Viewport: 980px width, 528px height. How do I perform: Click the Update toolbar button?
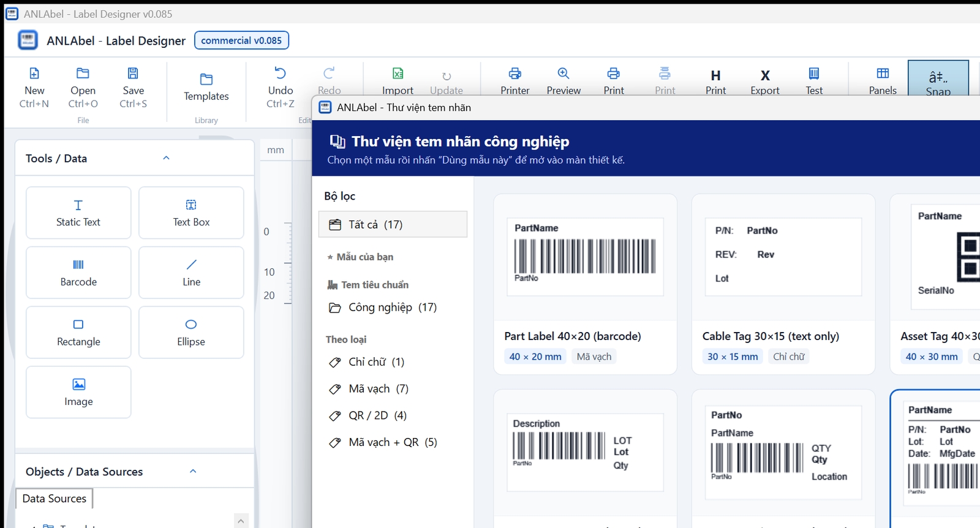(x=447, y=82)
